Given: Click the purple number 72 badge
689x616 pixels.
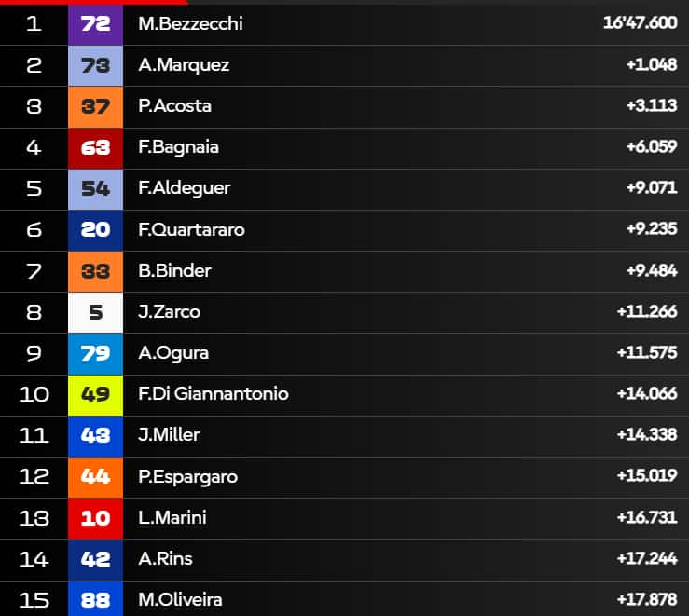Looking at the screenshot, I should click(x=95, y=24).
